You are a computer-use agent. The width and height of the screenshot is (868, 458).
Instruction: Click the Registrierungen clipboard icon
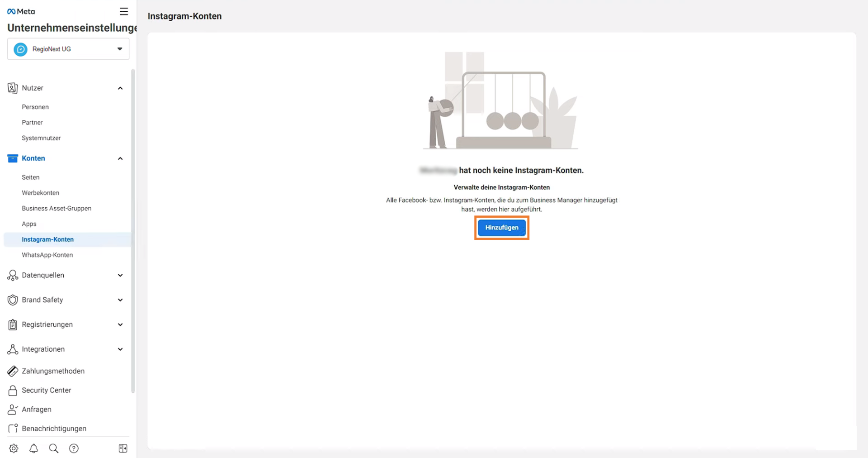tap(13, 324)
